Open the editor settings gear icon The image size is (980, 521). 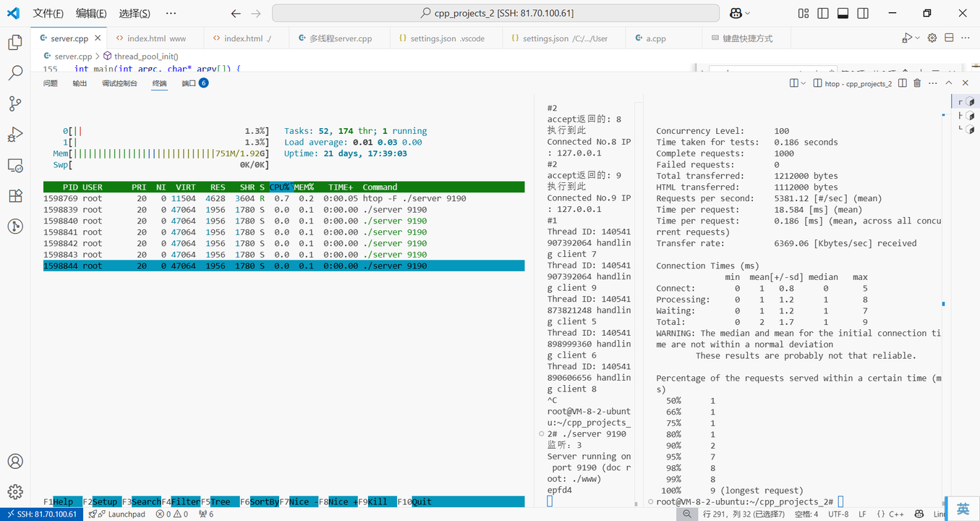coord(932,38)
